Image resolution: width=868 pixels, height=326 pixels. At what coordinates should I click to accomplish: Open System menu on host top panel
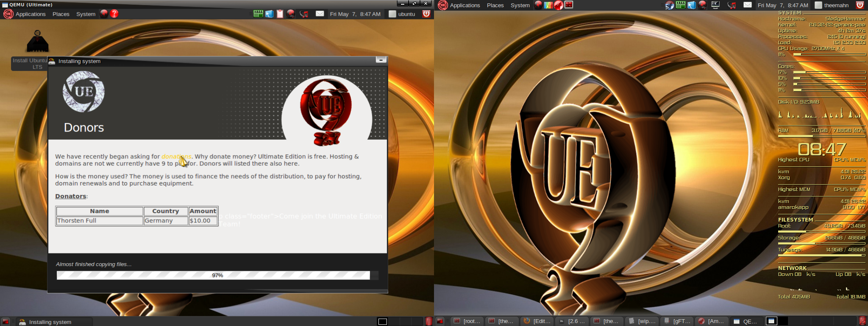tap(520, 5)
